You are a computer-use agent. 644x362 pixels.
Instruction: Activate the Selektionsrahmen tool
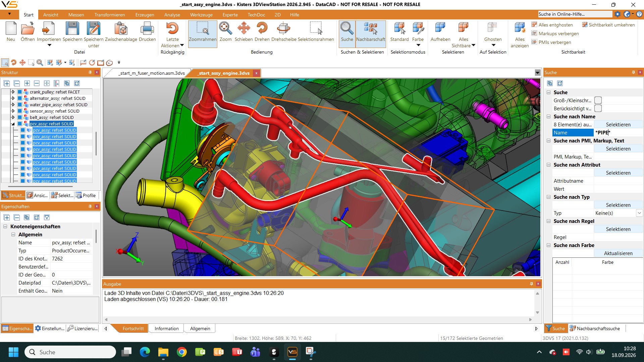coord(316,28)
